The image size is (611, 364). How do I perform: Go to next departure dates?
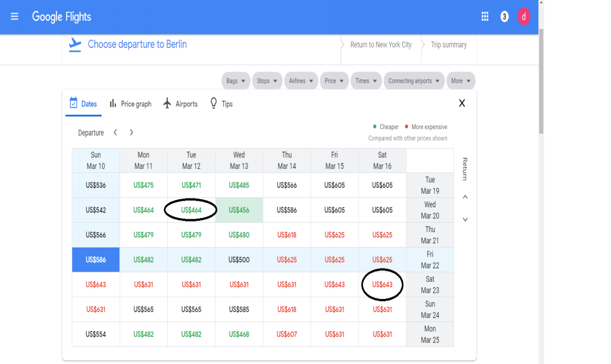(x=131, y=132)
